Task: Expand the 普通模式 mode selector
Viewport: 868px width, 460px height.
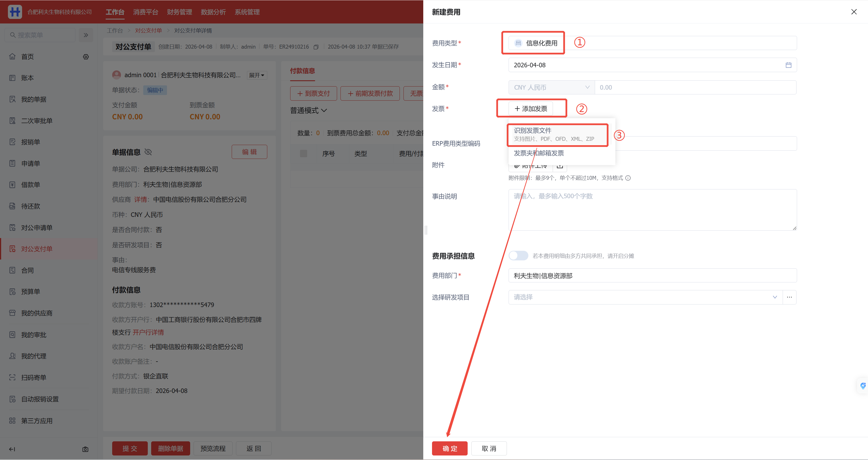Action: [x=308, y=111]
